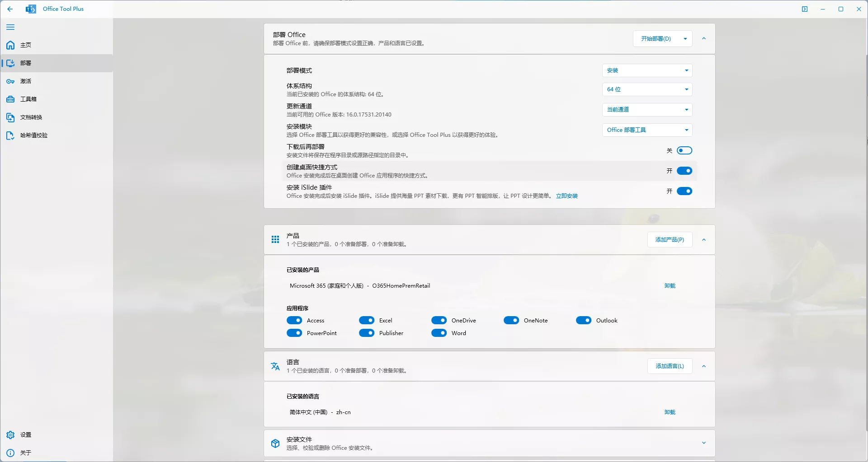Turn off the 安装 iSlide 插件 switch
868x462 pixels.
pyautogui.click(x=684, y=191)
